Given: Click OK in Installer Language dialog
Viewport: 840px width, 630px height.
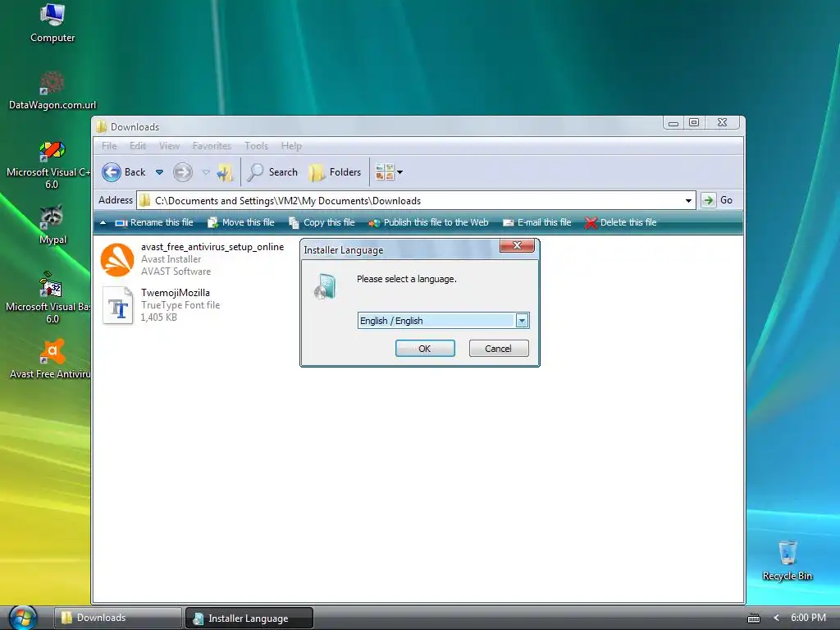Looking at the screenshot, I should click(425, 349).
